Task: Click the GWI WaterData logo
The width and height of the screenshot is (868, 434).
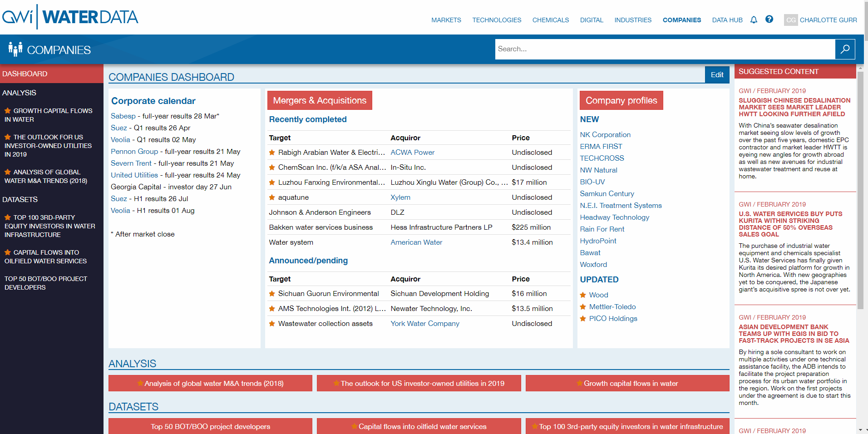Action: coord(70,17)
